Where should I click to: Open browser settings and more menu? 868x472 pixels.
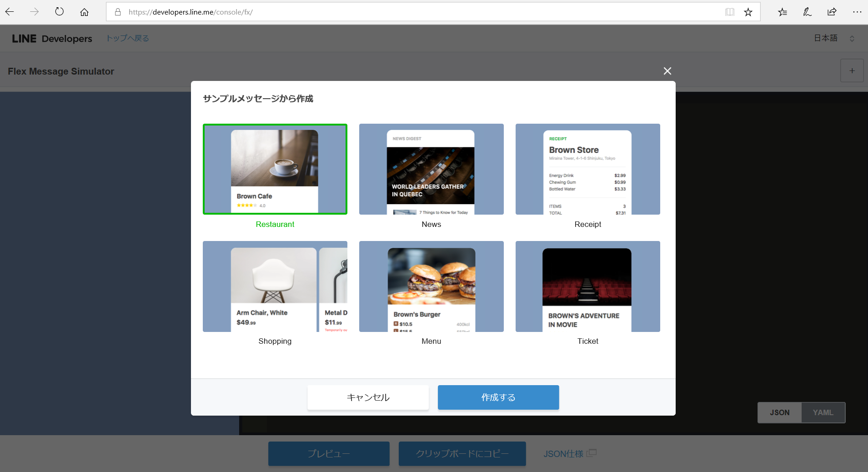click(857, 12)
